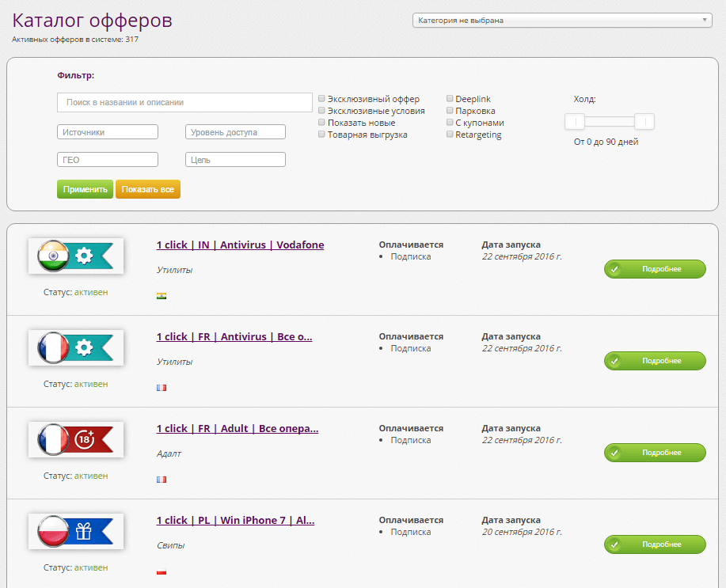The image size is (726, 588).
Task: Open the Категория не выбрана dropdown
Action: (562, 19)
